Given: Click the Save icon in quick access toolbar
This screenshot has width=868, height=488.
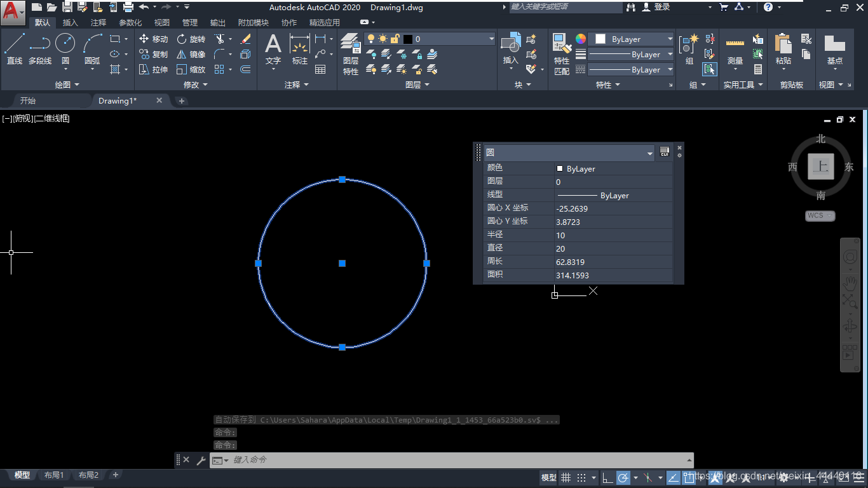Looking at the screenshot, I should [67, 7].
